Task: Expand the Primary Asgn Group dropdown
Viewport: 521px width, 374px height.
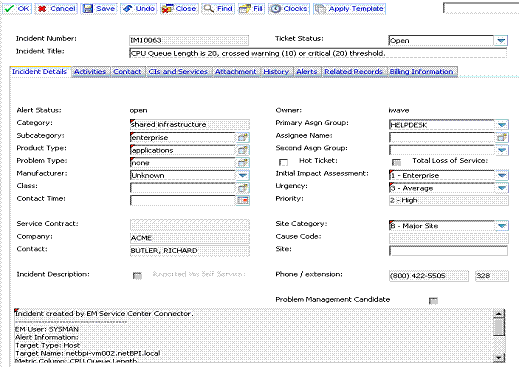Action: coord(502,125)
